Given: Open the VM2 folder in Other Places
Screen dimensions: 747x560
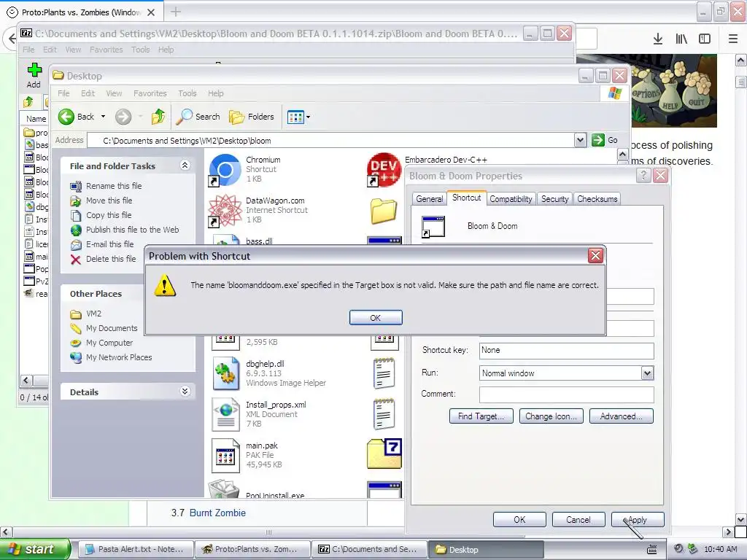Looking at the screenshot, I should [94, 314].
